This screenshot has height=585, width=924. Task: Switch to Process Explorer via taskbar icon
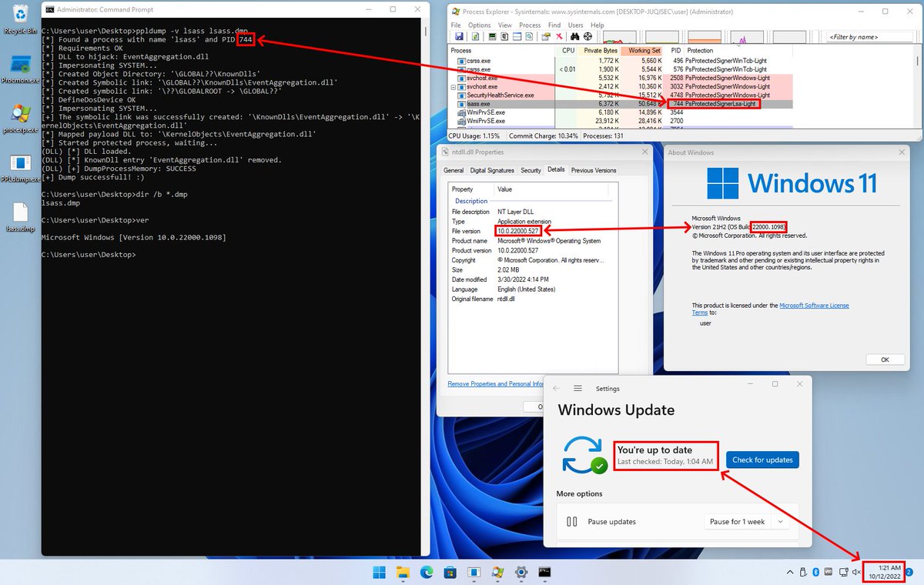tap(497, 572)
